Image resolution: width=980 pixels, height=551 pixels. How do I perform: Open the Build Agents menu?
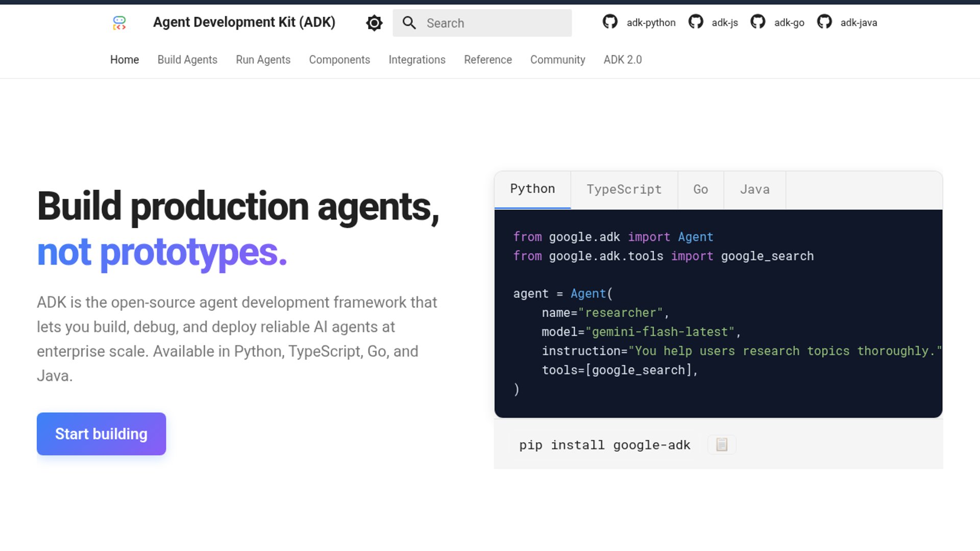pos(187,60)
